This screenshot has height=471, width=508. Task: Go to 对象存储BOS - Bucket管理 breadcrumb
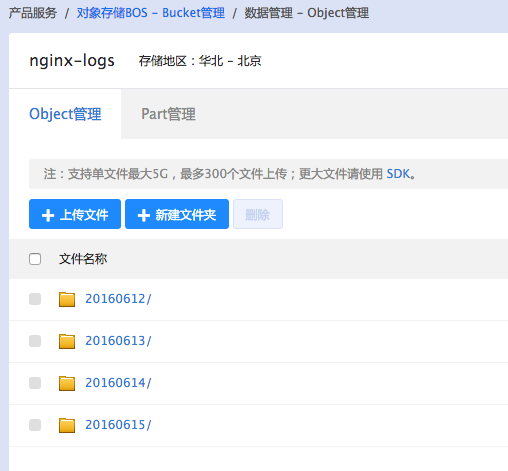tap(151, 13)
